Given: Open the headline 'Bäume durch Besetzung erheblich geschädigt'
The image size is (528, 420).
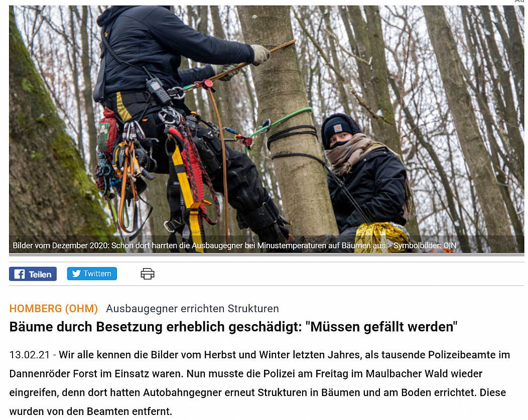Looking at the screenshot, I should 233,327.
